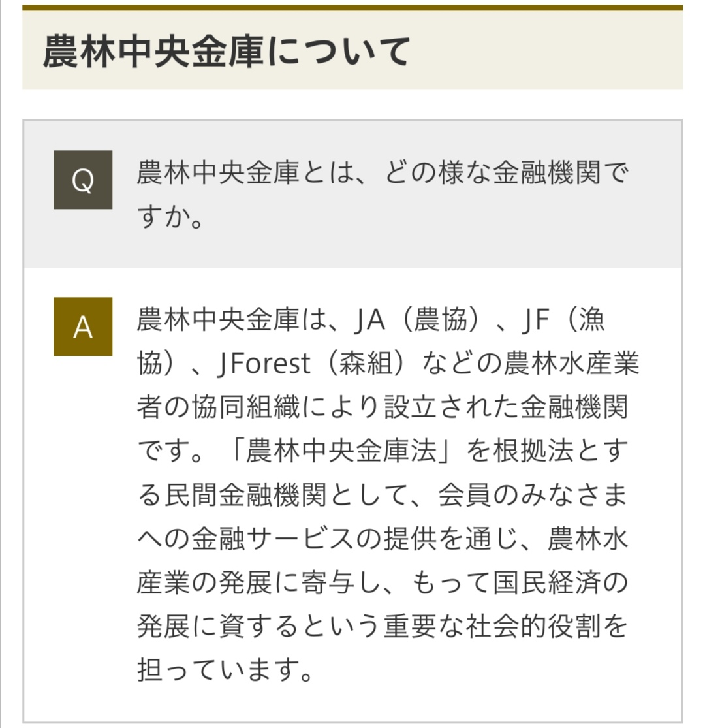The height and width of the screenshot is (728, 705).
Task: Click the 農林中央金庫について section heading
Action: (226, 52)
